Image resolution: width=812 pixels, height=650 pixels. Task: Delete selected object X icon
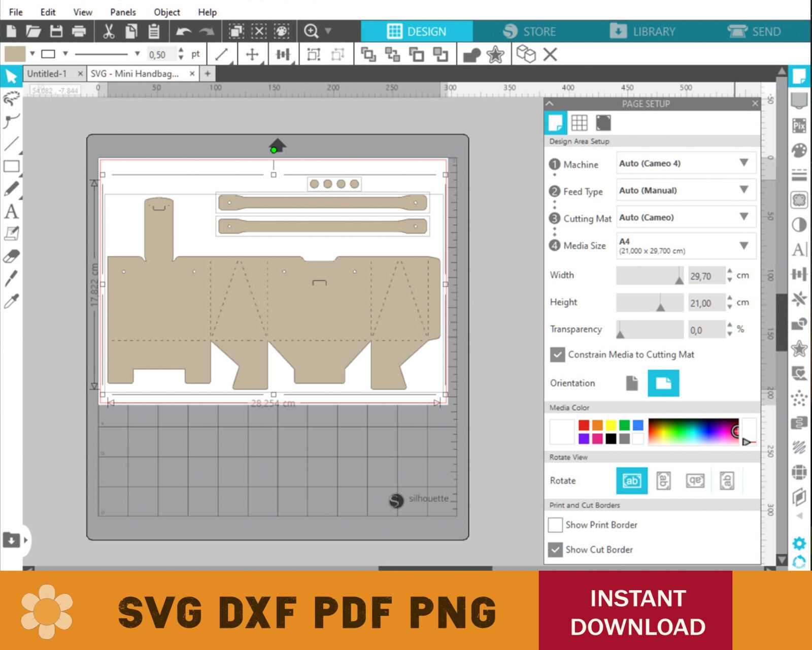coord(550,54)
